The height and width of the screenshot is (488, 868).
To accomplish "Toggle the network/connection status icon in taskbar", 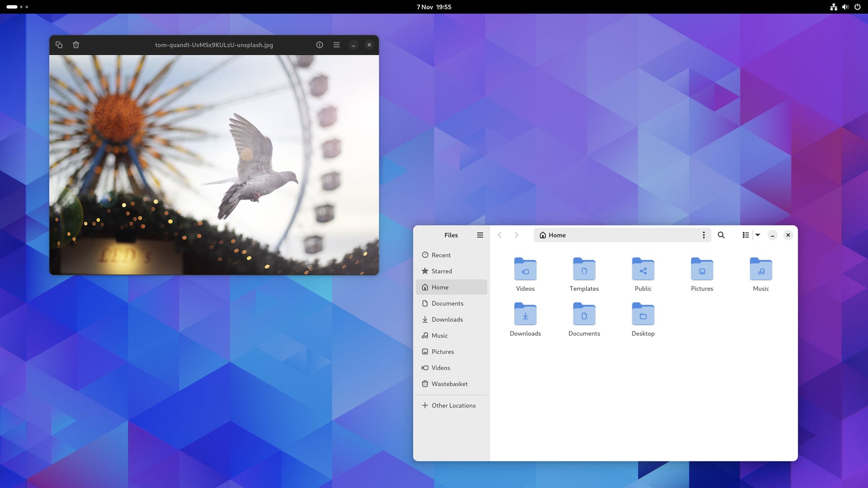I will (x=834, y=7).
